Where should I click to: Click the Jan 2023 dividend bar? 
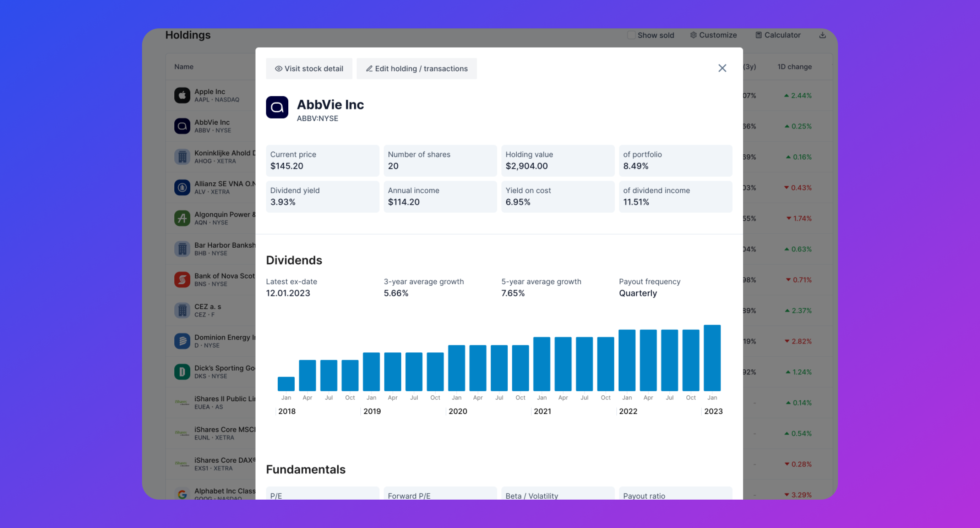[712, 358]
